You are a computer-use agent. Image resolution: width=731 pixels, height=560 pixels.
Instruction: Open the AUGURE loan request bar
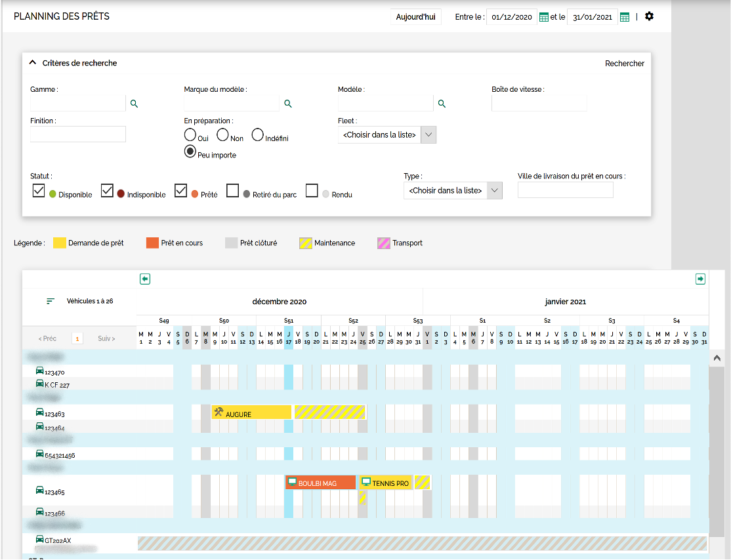pos(251,412)
